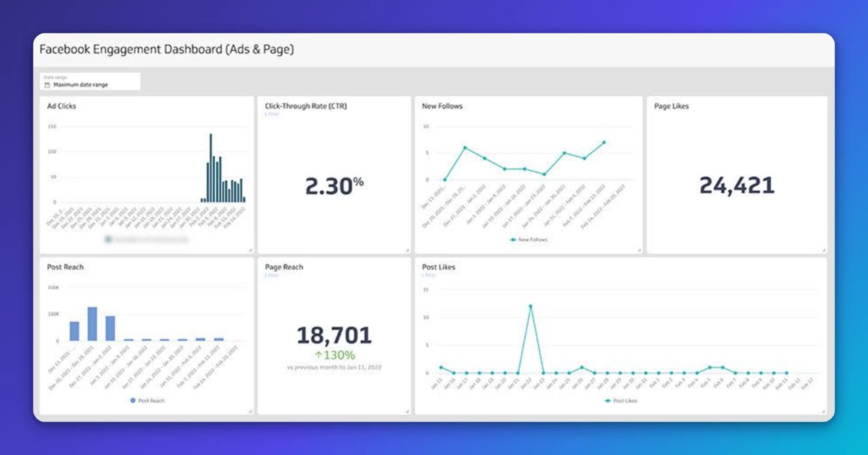Click the Post Likes widget title
868x455 pixels.
[439, 267]
